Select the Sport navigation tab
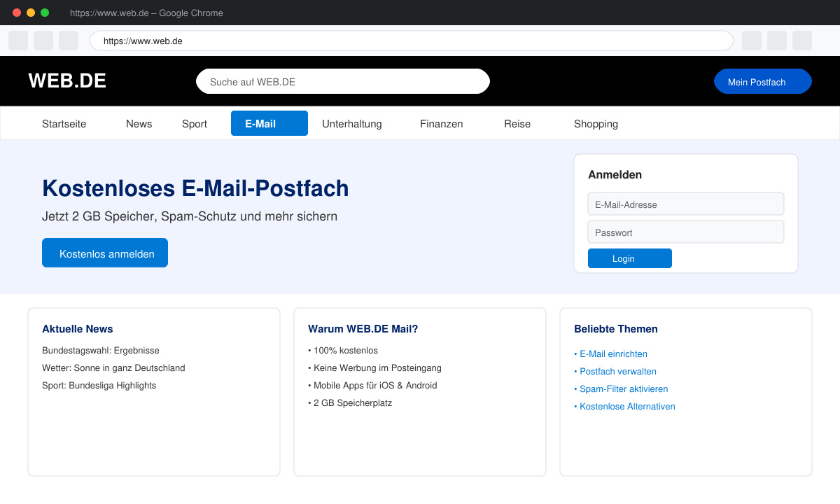The height and width of the screenshot is (504, 840). [x=195, y=124]
